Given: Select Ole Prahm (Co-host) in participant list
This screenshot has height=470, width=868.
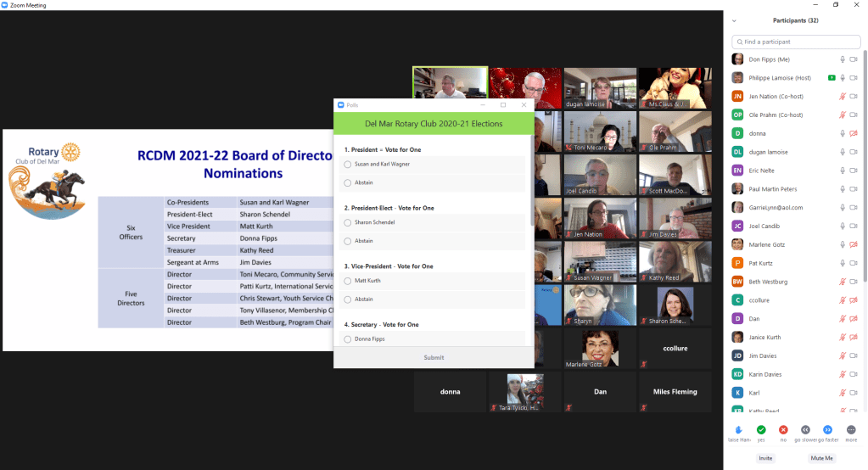Looking at the screenshot, I should point(776,115).
